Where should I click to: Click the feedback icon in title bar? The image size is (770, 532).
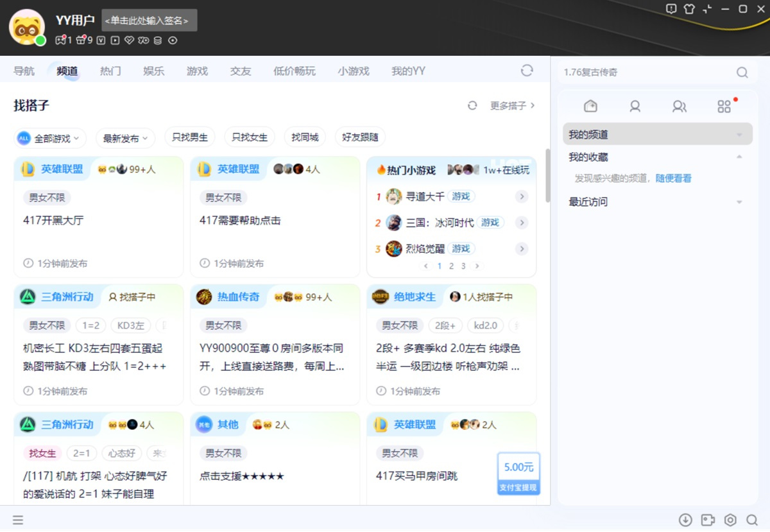click(x=671, y=9)
